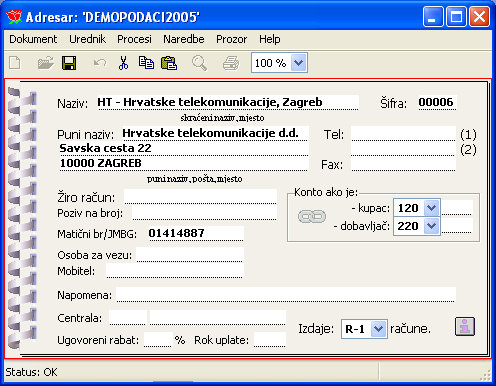This screenshot has height=386, width=496.
Task: Save with the floppy disk icon
Action: coord(69,63)
